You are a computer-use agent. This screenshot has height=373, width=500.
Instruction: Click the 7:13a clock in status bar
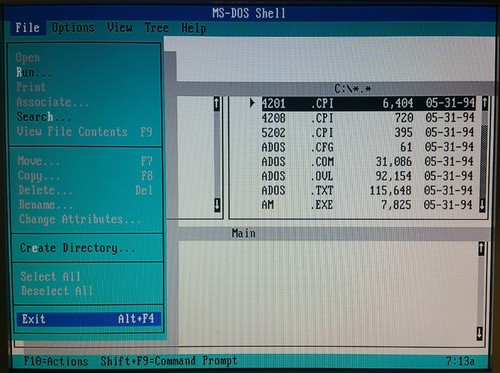(460, 361)
